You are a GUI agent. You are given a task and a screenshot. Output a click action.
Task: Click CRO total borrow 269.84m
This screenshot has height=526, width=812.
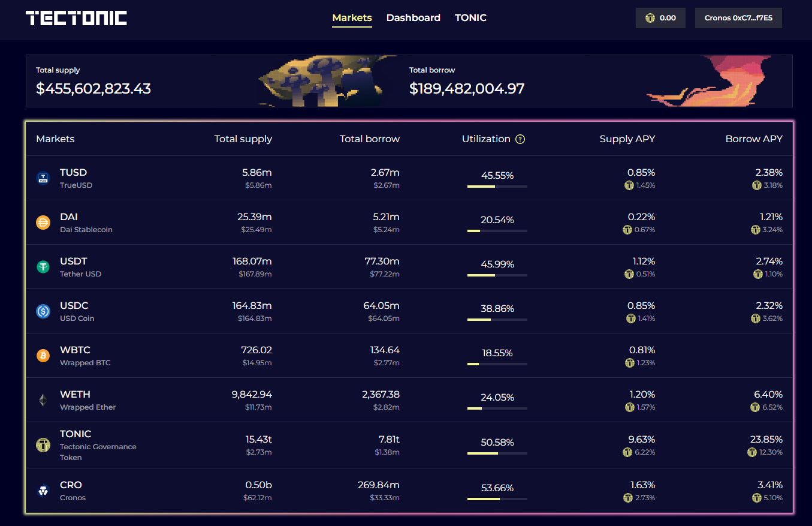[x=379, y=485]
